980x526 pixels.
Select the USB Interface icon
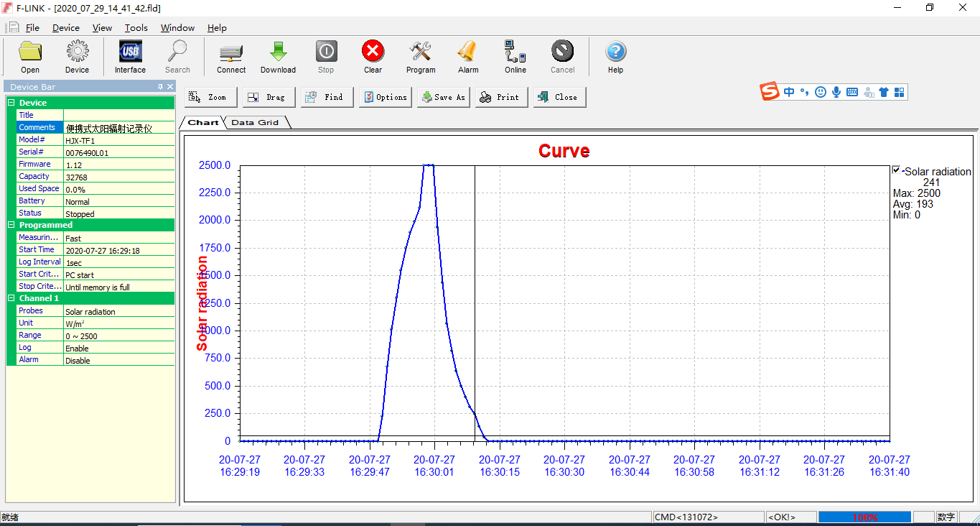(x=130, y=52)
